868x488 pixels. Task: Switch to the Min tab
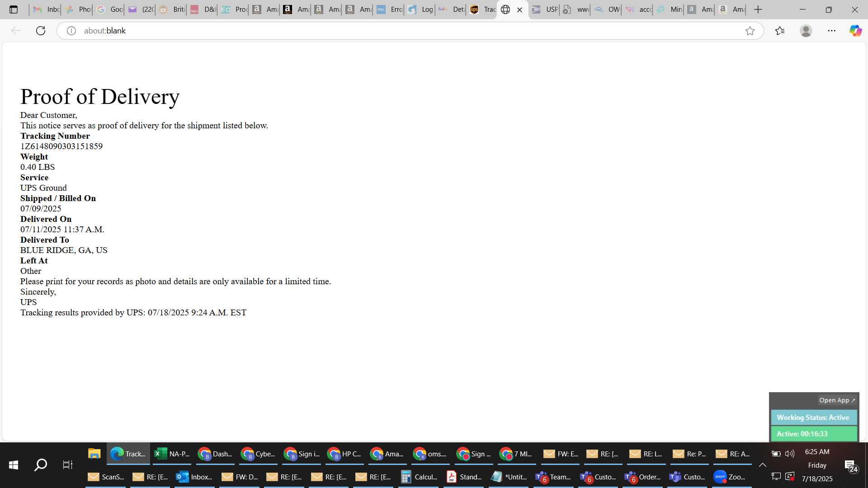click(x=669, y=9)
